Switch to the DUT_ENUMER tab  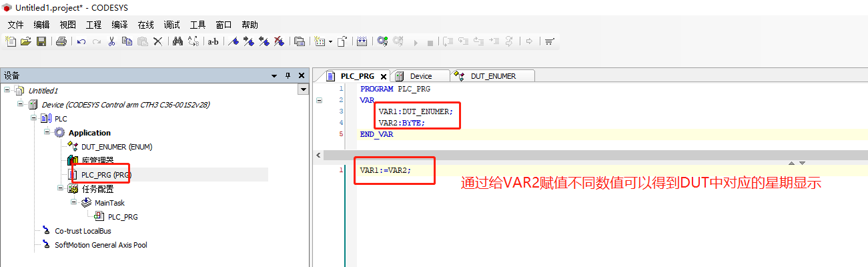(x=493, y=76)
